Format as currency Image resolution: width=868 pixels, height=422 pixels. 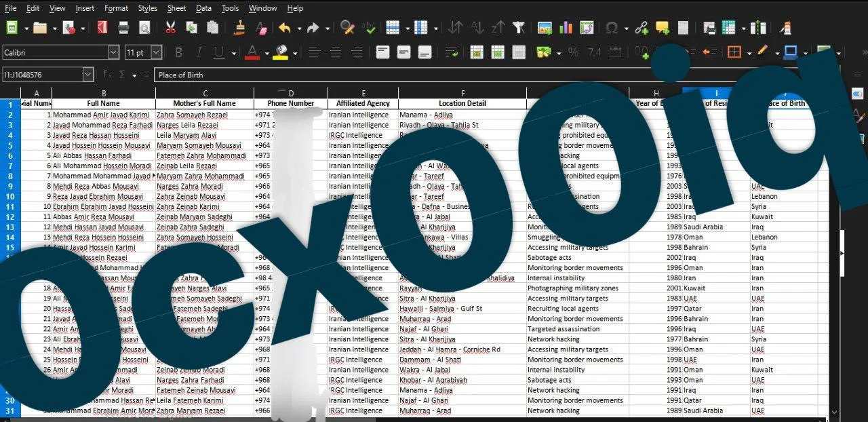tap(542, 52)
